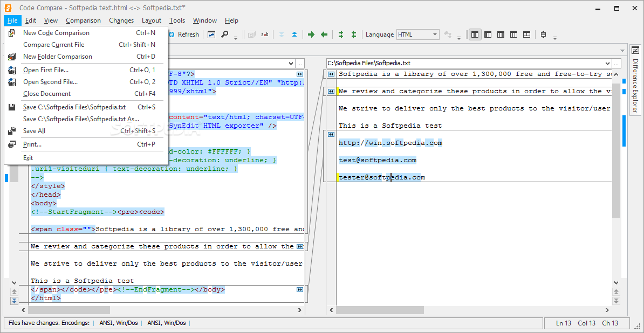Image resolution: width=644 pixels, height=333 pixels.
Task: Select the fifth horizontal layout icon
Action: [x=526, y=34]
